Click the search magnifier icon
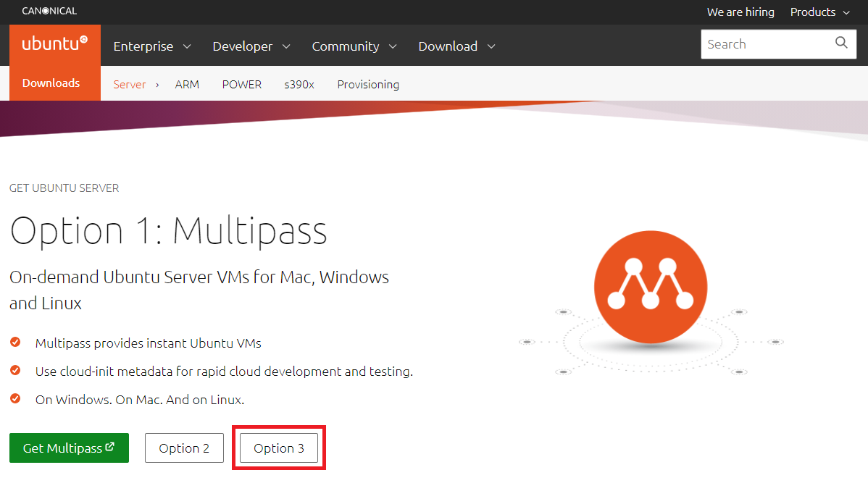 (x=841, y=43)
